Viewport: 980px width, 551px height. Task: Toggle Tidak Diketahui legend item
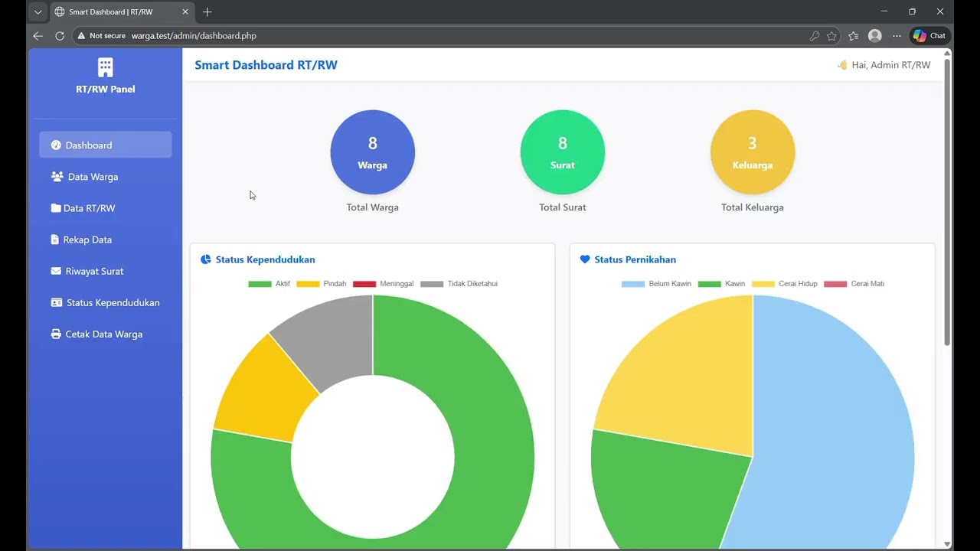(x=459, y=284)
